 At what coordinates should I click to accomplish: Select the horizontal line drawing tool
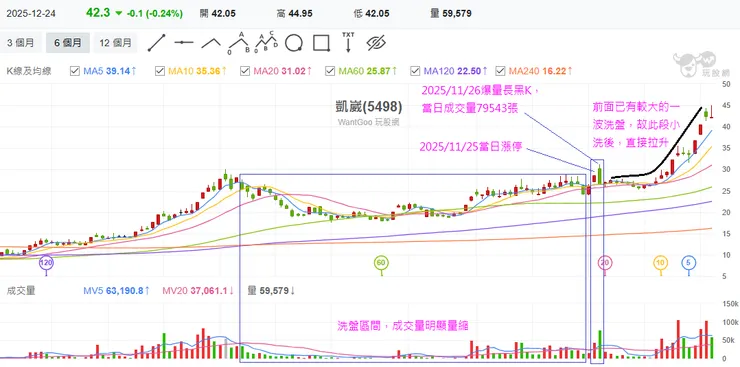tap(184, 43)
